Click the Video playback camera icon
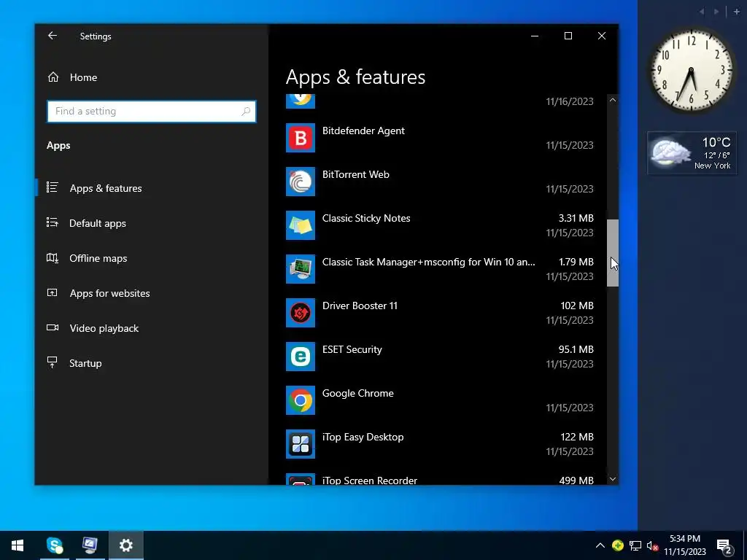 (x=53, y=327)
